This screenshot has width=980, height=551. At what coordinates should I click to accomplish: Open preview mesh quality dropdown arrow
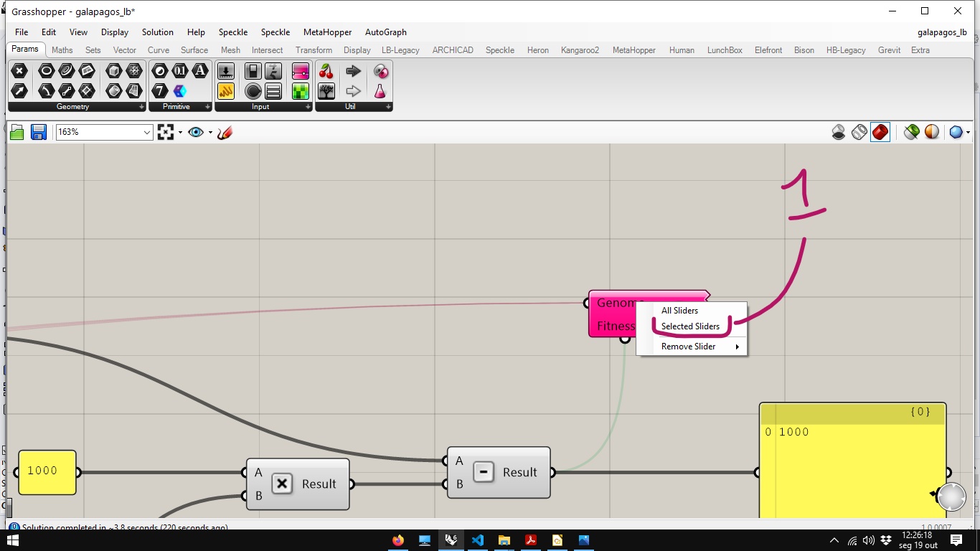pyautogui.click(x=968, y=132)
